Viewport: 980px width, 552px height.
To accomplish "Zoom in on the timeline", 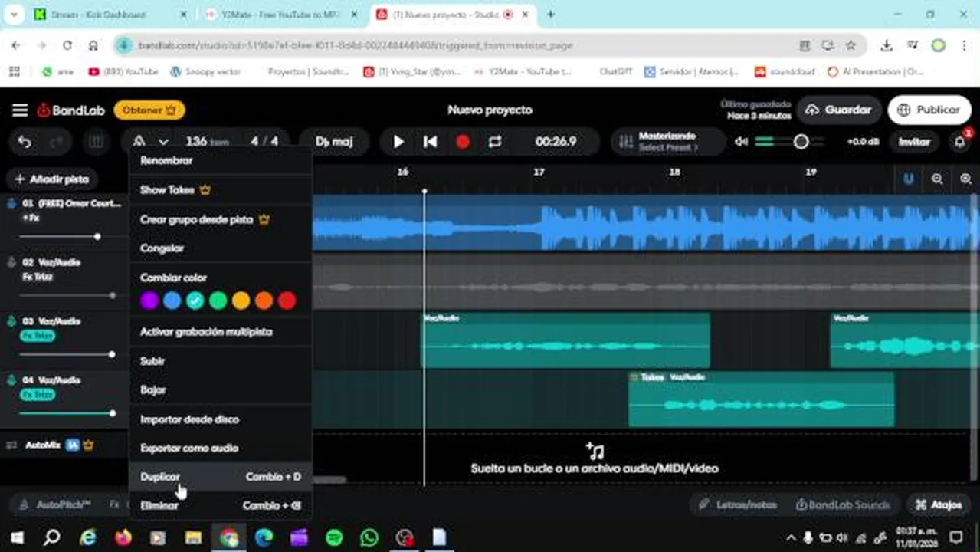I will [x=965, y=179].
